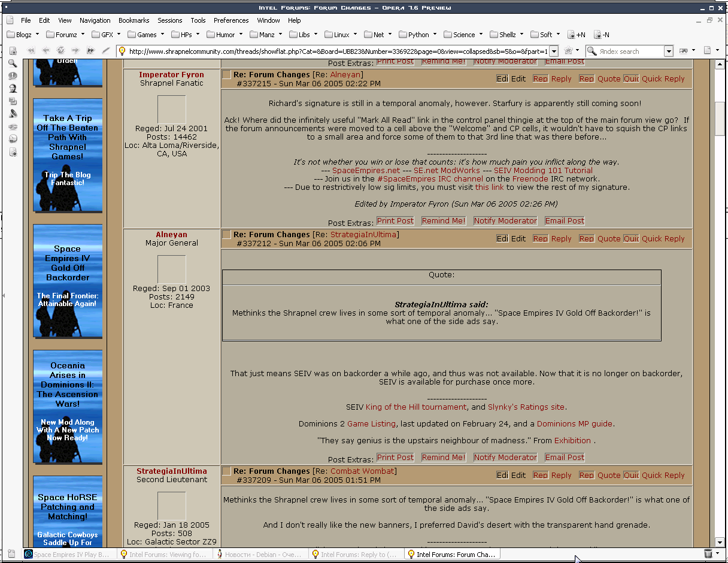The image size is (728, 563).
Task: Click the Back navigation arrow
Action: [x=45, y=51]
